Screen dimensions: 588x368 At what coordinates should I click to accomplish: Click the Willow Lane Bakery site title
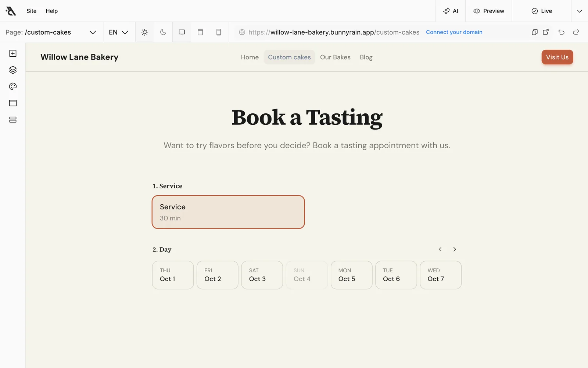pyautogui.click(x=79, y=57)
